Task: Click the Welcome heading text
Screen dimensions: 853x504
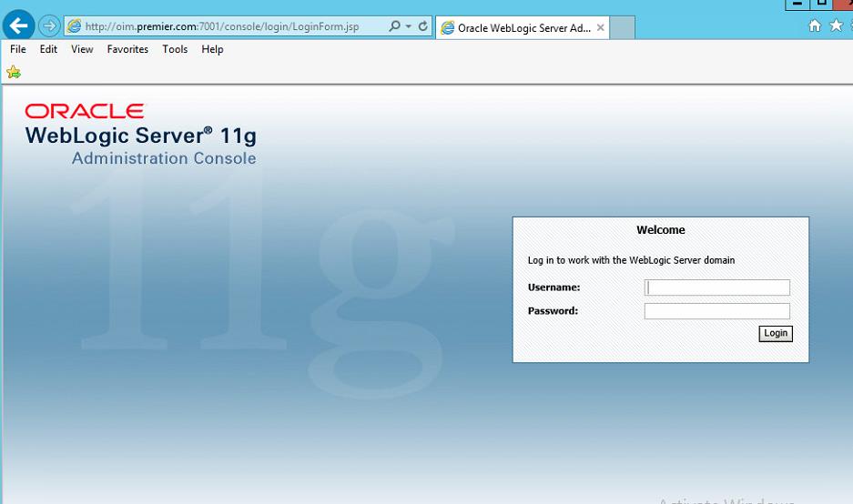Action: point(661,230)
